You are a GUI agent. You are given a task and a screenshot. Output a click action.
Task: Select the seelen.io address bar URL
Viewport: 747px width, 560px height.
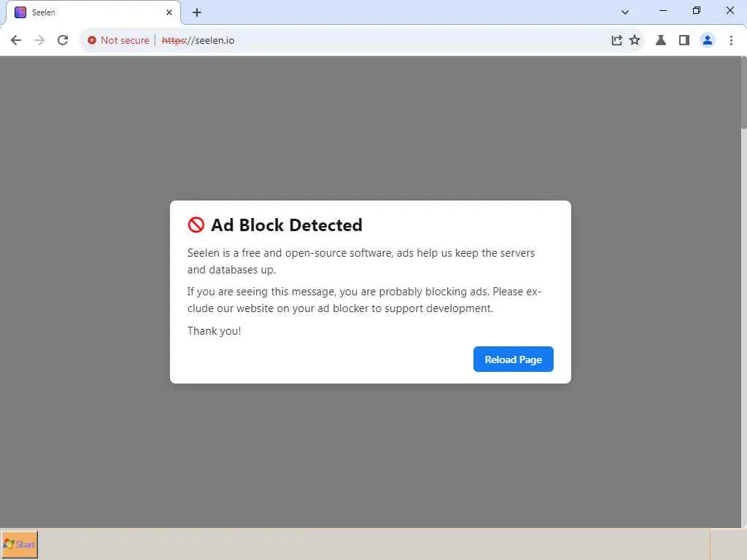pos(198,41)
